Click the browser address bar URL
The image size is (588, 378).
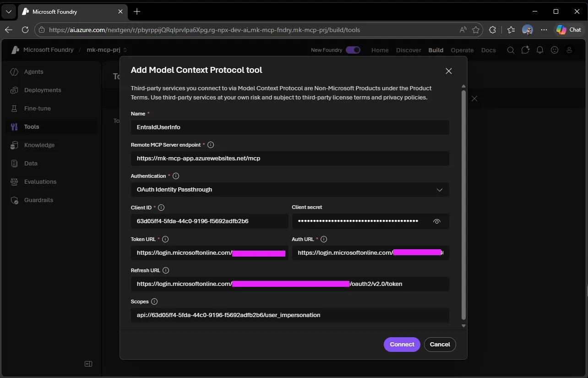(x=204, y=30)
